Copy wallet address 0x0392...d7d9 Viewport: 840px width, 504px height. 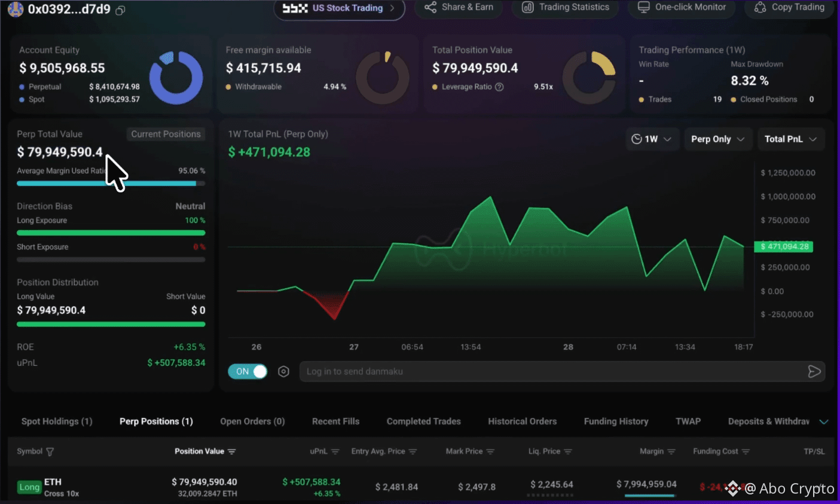pos(120,10)
